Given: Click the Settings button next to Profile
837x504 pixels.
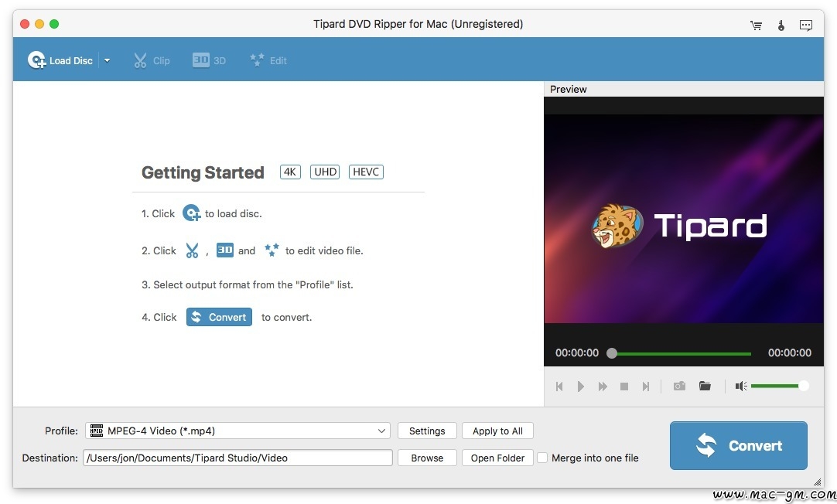Looking at the screenshot, I should (x=427, y=431).
